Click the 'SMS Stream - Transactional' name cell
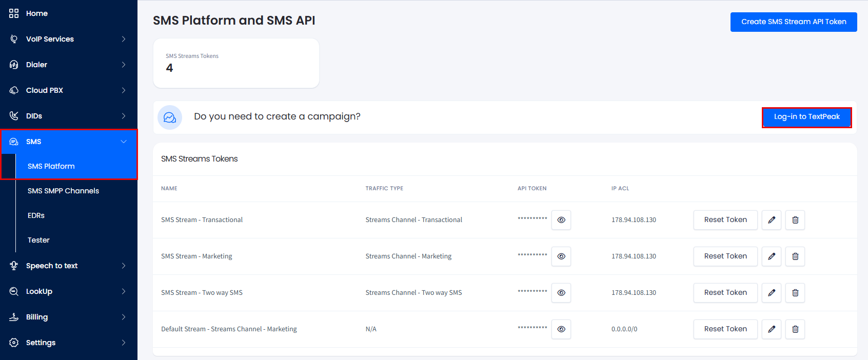The height and width of the screenshot is (360, 868). [202, 220]
